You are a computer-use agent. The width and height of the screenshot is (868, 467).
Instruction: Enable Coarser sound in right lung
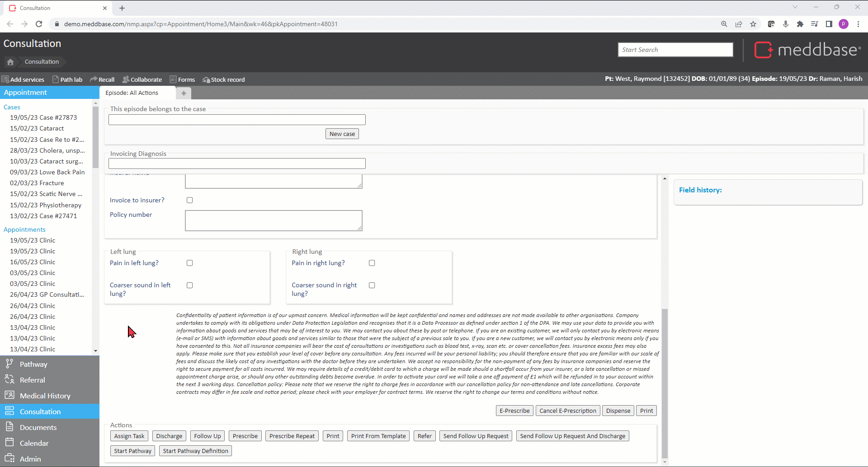(x=372, y=285)
